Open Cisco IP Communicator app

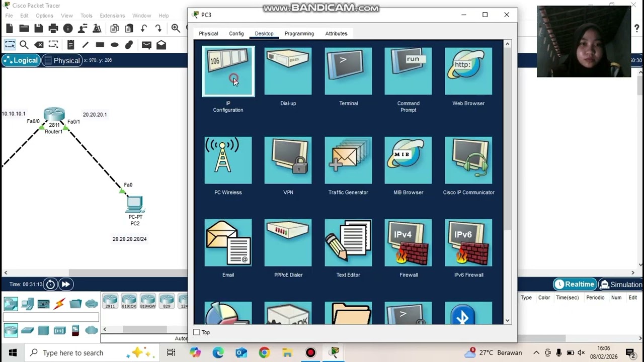point(468,160)
